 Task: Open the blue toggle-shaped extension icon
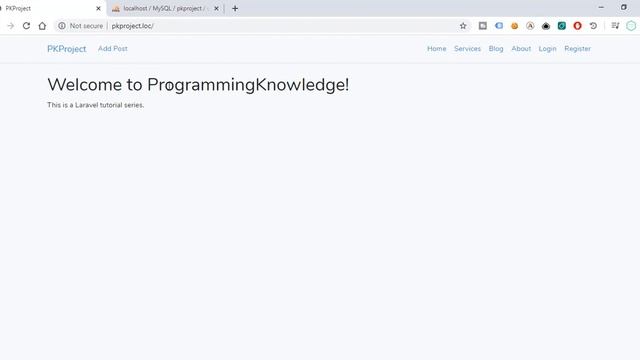point(499,26)
